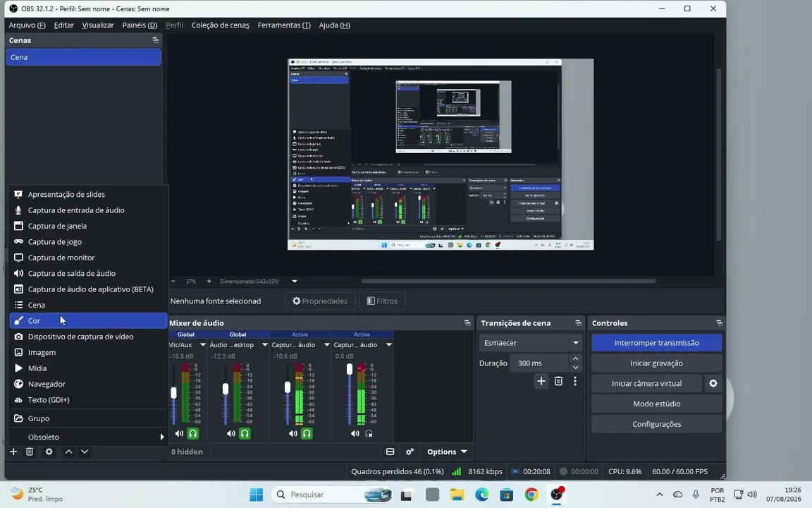Click the Texto (GDI+) ab icon
812x508 pixels.
point(18,399)
